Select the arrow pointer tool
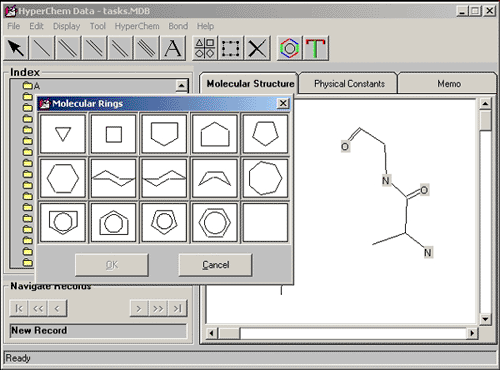The height and width of the screenshot is (370, 500). (16, 48)
